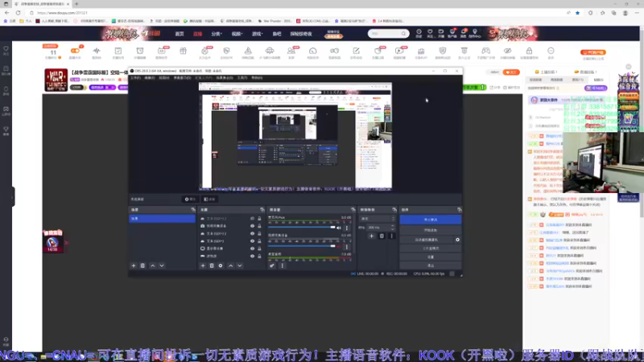Open source 滤镜 button above docks

tap(209, 199)
